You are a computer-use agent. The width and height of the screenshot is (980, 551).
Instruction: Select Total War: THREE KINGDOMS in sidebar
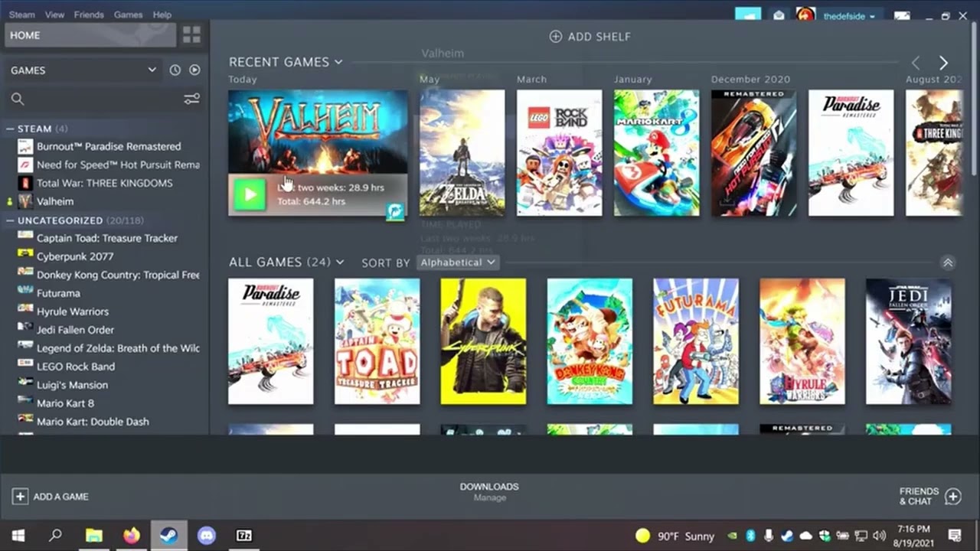click(108, 183)
